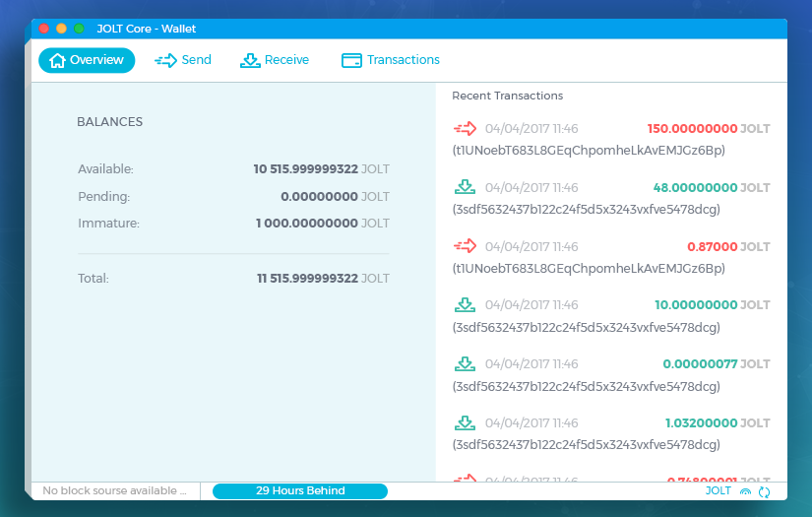Click the JOLT Core - Wallet window title
812x517 pixels.
tap(147, 29)
